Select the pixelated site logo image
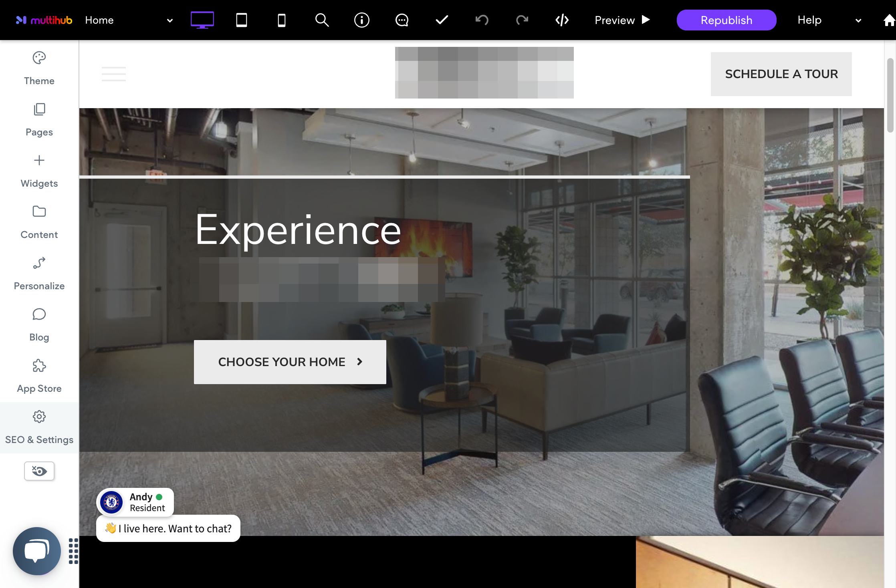 click(484, 72)
